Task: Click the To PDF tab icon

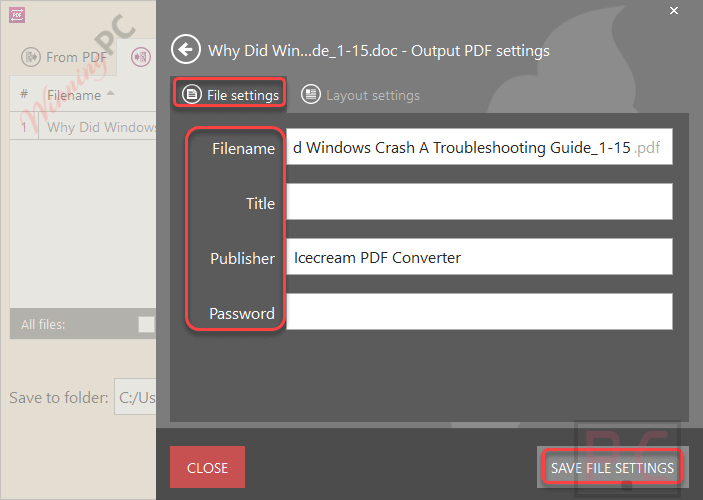Action: pyautogui.click(x=141, y=57)
